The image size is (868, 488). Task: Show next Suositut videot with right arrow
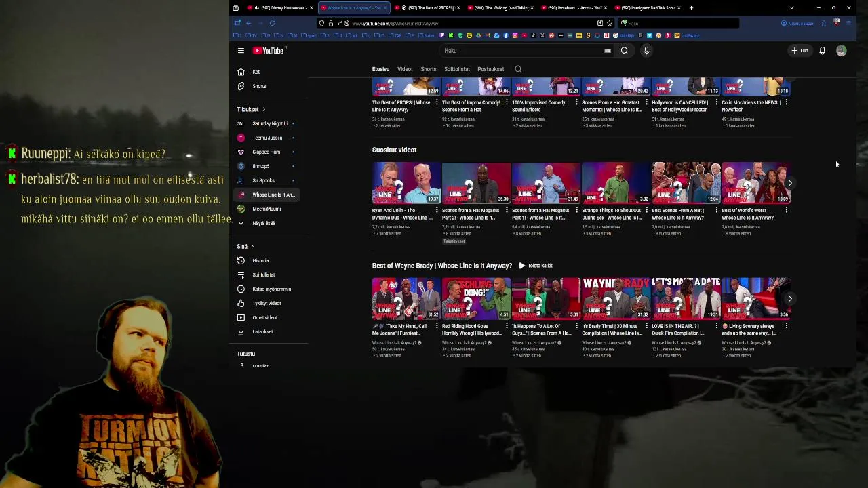(790, 183)
